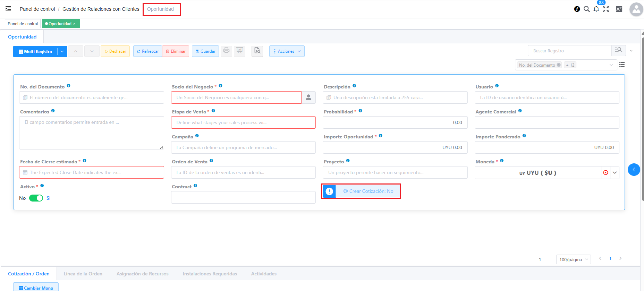The width and height of the screenshot is (644, 291).
Task: Click the Buscar Registro search field
Action: pyautogui.click(x=569, y=51)
